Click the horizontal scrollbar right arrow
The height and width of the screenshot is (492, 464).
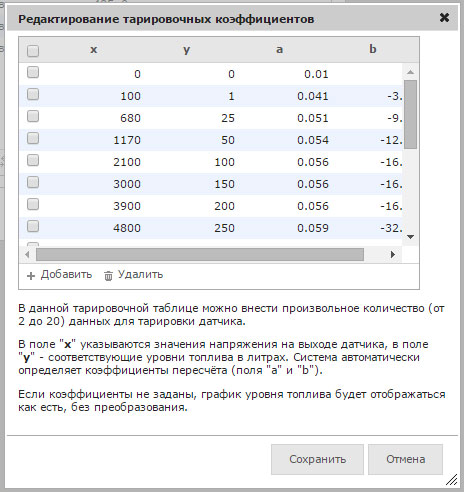coord(393,255)
